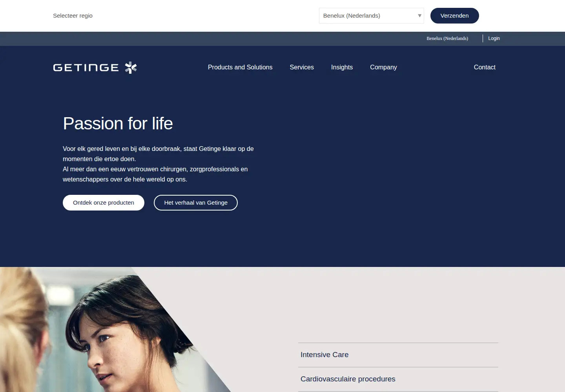Click the Verzenden button
Screen dimensions: 565x392
click(454, 16)
